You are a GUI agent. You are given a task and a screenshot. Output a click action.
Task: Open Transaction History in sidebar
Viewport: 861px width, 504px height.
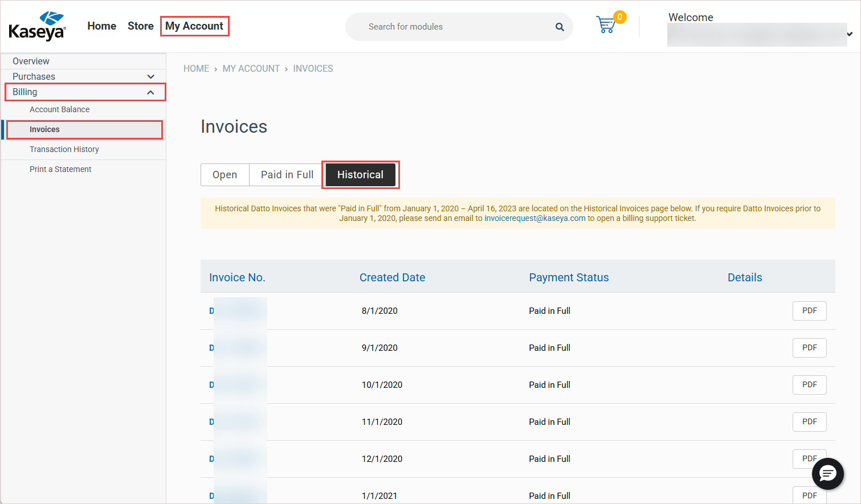[64, 149]
